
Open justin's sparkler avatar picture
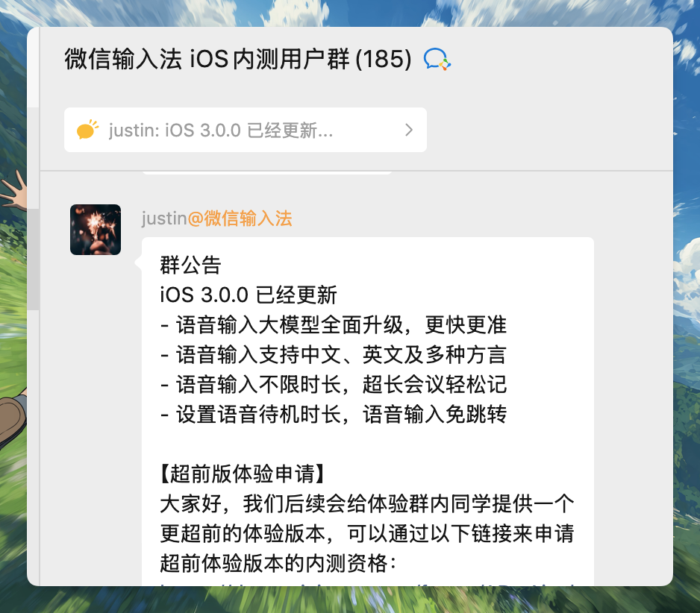click(x=96, y=230)
